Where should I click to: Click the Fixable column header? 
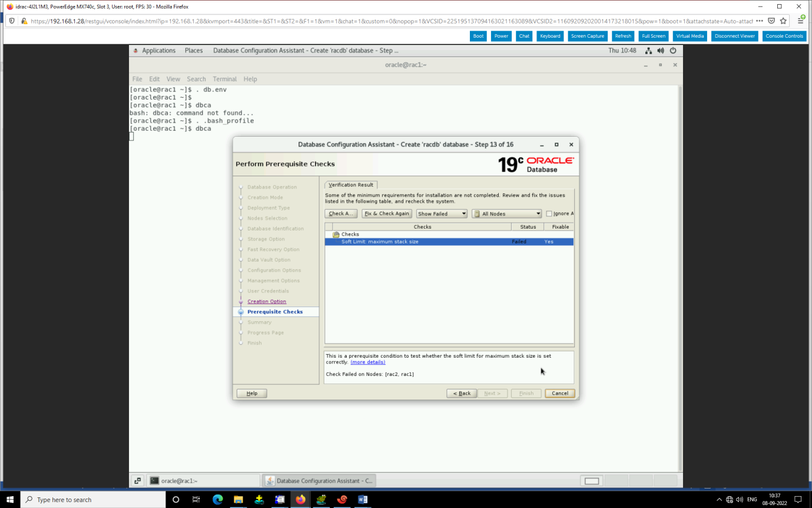560,227
